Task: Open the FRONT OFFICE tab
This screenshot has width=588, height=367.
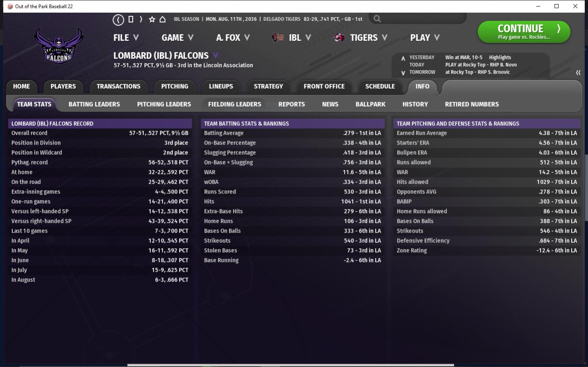Action: pos(324,87)
